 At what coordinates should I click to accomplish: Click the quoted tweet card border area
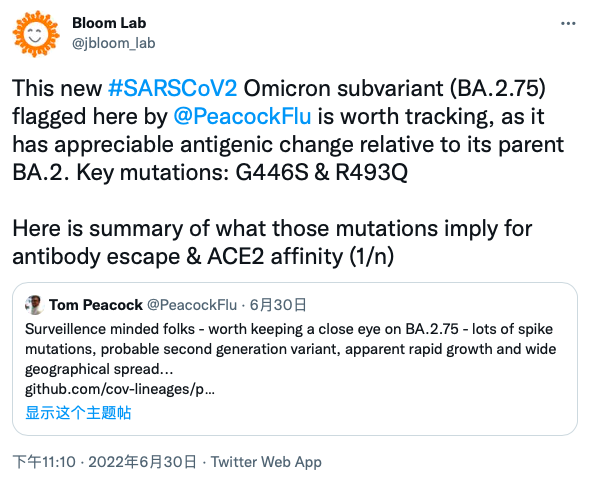[295, 359]
